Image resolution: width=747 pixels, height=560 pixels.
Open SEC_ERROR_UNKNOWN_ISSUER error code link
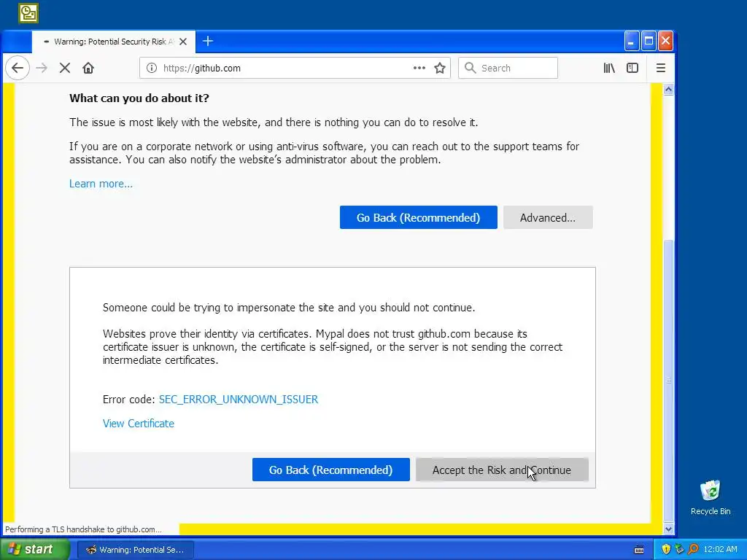[239, 400]
